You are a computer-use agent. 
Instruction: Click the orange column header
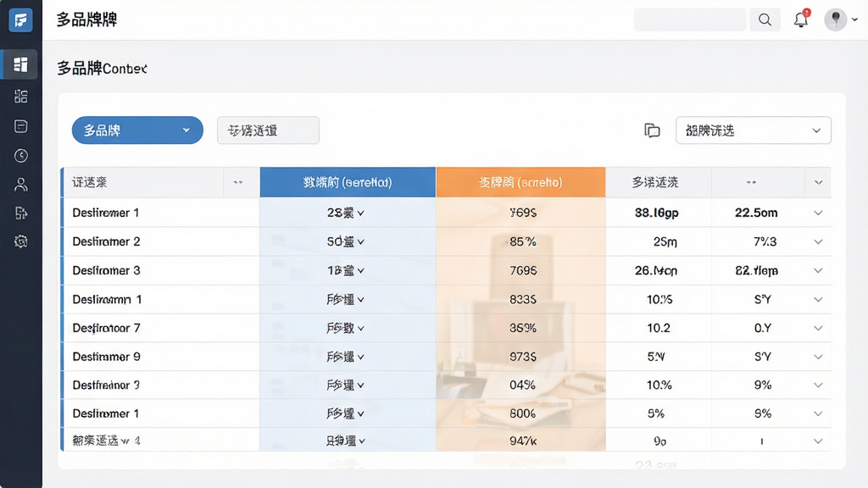pos(521,182)
